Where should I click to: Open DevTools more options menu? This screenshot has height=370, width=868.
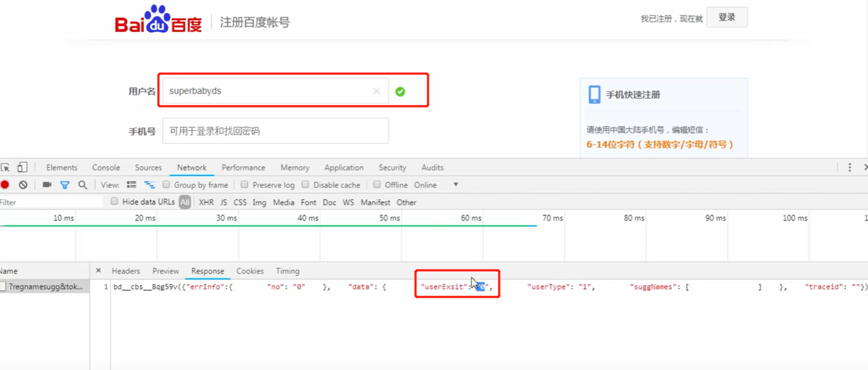tap(850, 167)
